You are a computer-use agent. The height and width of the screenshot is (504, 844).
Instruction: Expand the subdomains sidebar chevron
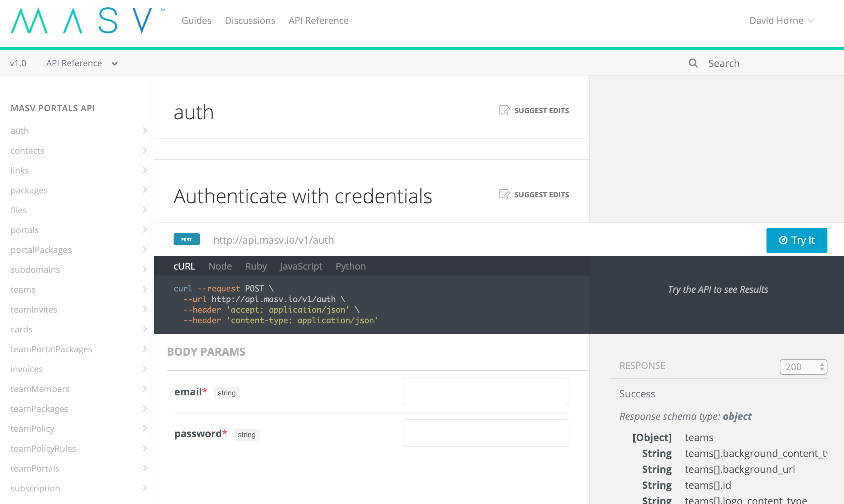pyautogui.click(x=145, y=269)
